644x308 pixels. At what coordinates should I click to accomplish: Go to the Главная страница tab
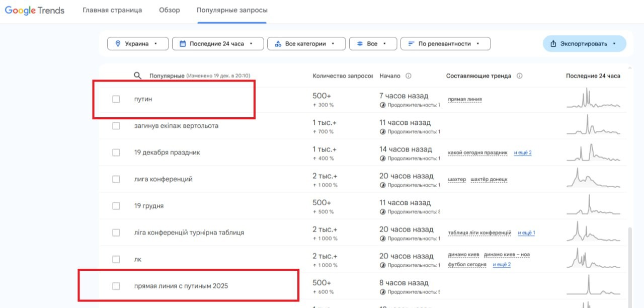(112, 10)
